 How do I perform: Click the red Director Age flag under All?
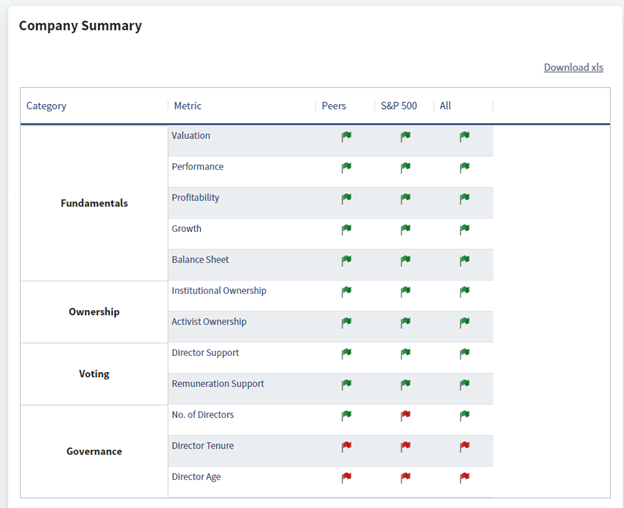[x=464, y=478]
